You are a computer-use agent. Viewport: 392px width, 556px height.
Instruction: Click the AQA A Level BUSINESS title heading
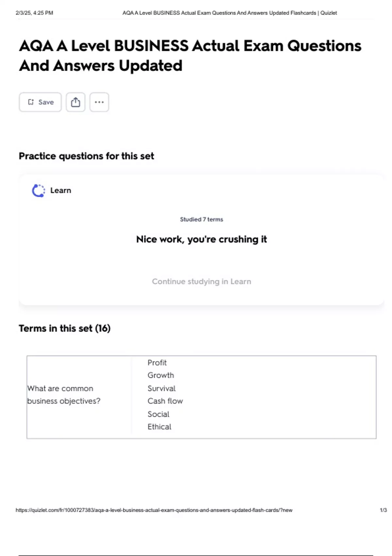click(190, 56)
